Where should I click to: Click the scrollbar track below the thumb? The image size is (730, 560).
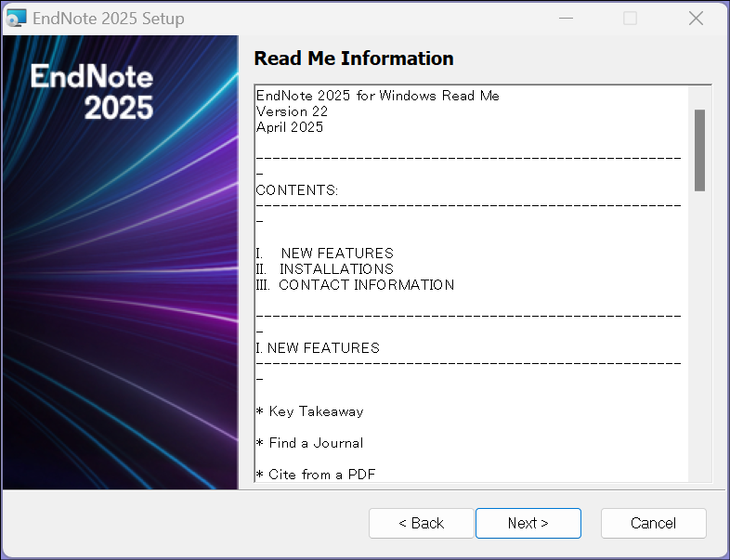point(699,335)
